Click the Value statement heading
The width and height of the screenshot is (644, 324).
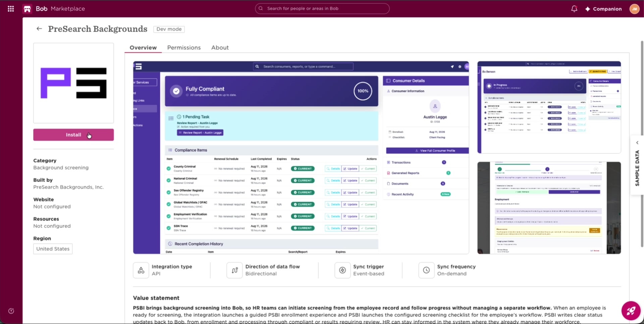tap(156, 298)
